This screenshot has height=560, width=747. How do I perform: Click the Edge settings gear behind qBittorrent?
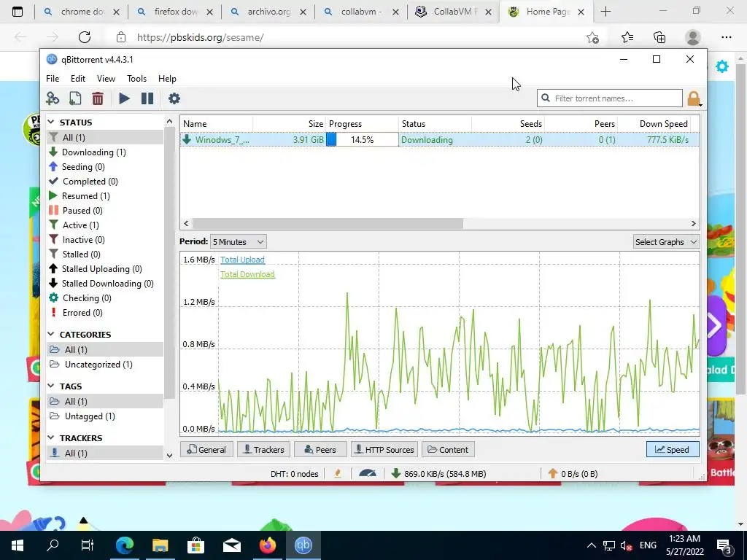[722, 66]
